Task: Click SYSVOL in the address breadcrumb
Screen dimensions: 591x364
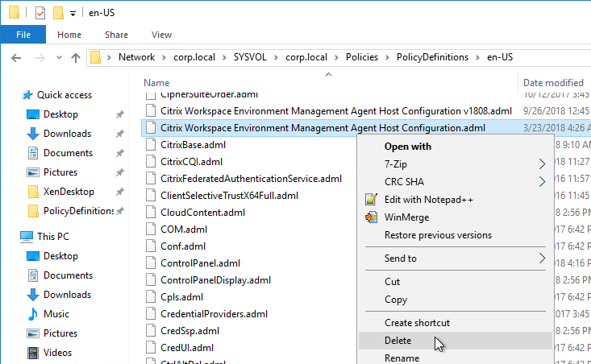Action: pyautogui.click(x=250, y=57)
